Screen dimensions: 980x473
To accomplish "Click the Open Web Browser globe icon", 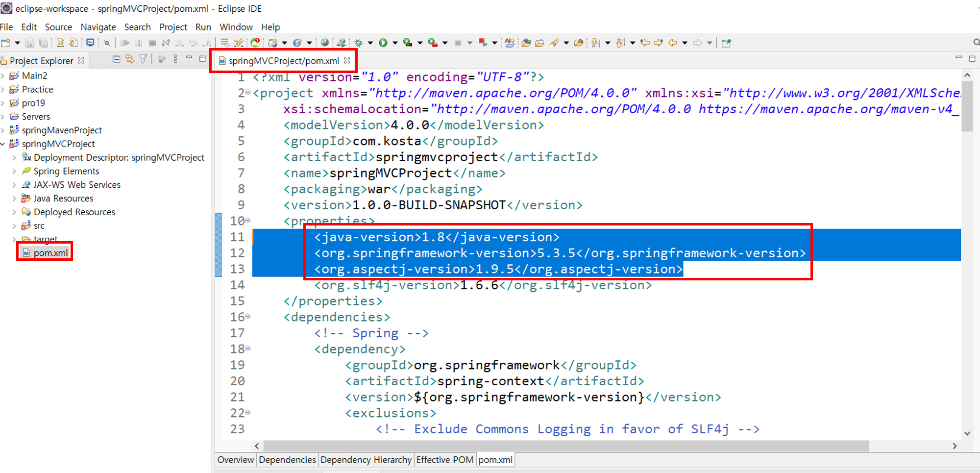I will tap(325, 43).
